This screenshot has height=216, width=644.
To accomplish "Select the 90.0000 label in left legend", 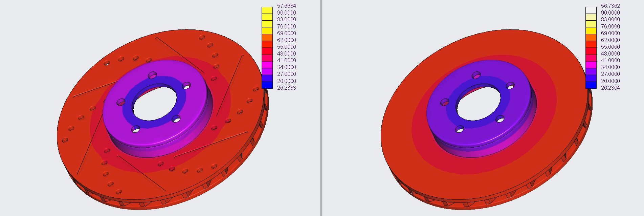I will click(286, 13).
